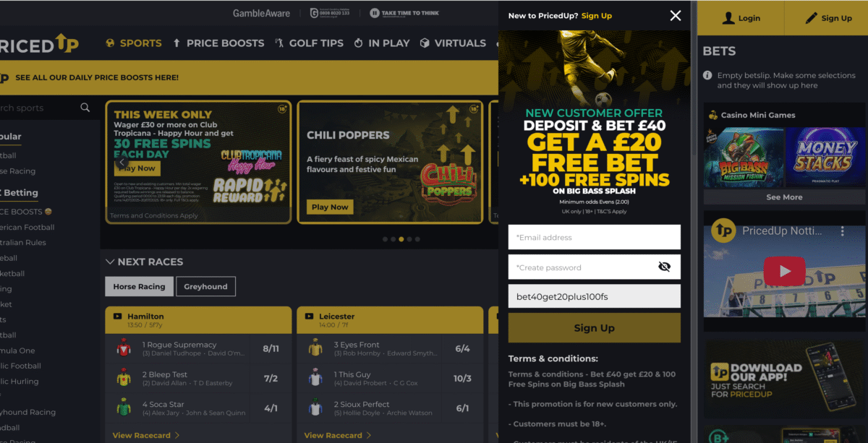Play the PricedUp YouTube video
Viewport: 868px width, 443px height.
pos(784,272)
